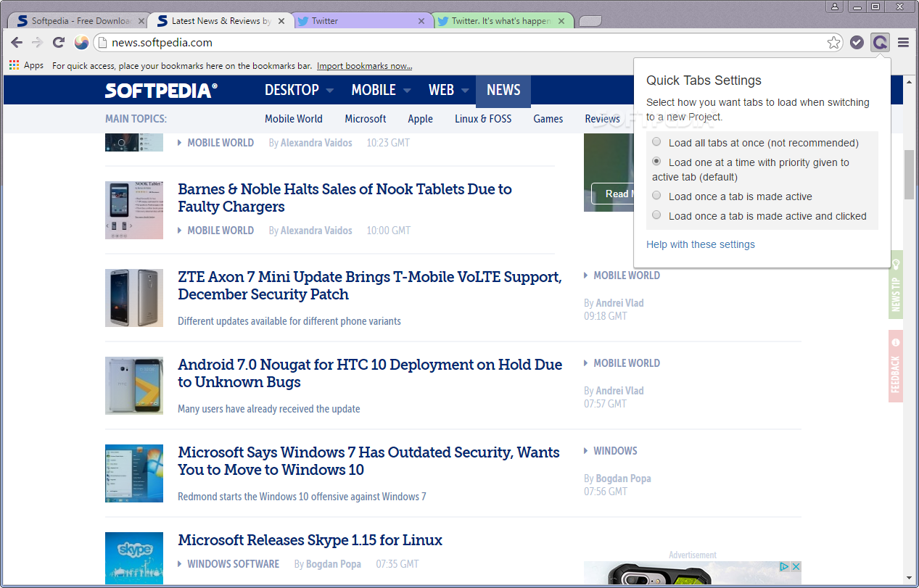Toggle the Quick Tabs extension icon
The image size is (919, 588).
click(x=880, y=43)
